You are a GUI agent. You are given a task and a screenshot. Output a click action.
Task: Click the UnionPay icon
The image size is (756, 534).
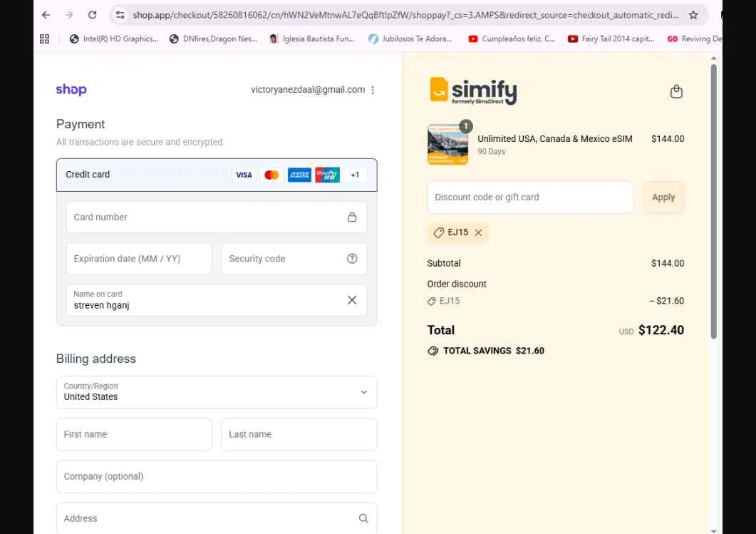[x=327, y=175]
